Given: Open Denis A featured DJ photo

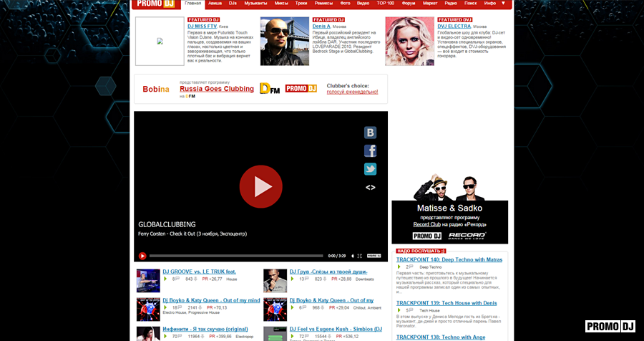Looking at the screenshot, I should point(284,42).
